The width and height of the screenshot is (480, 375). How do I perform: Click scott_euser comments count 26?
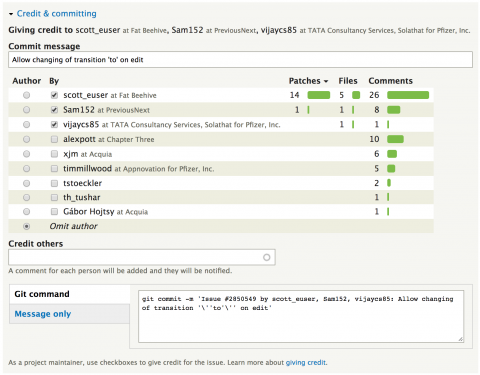[x=374, y=95]
